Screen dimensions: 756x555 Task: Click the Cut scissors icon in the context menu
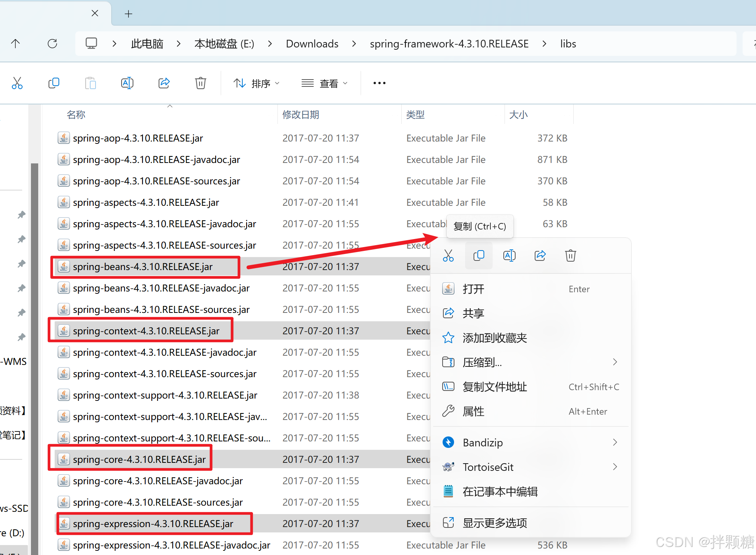tap(448, 256)
